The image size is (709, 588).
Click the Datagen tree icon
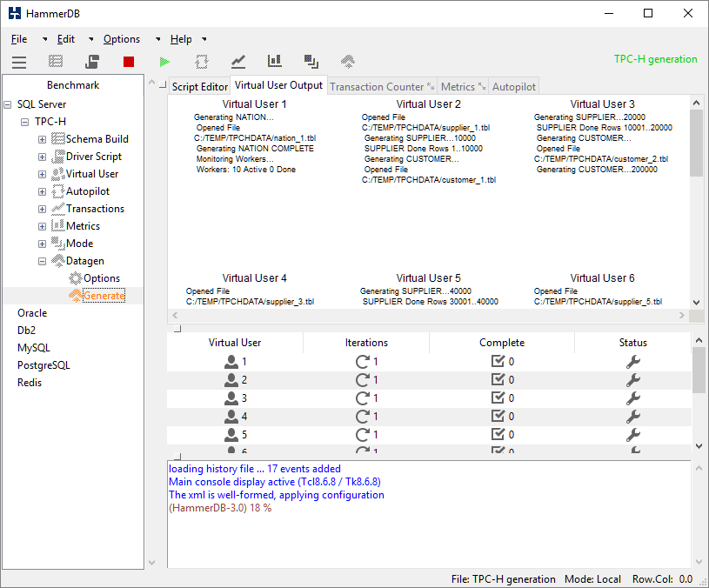pyautogui.click(x=58, y=260)
